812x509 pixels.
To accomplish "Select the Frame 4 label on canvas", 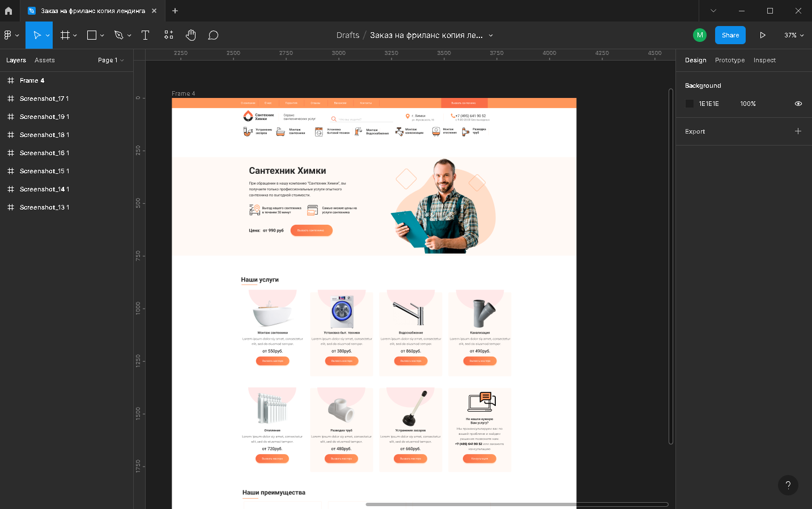I will pos(184,93).
